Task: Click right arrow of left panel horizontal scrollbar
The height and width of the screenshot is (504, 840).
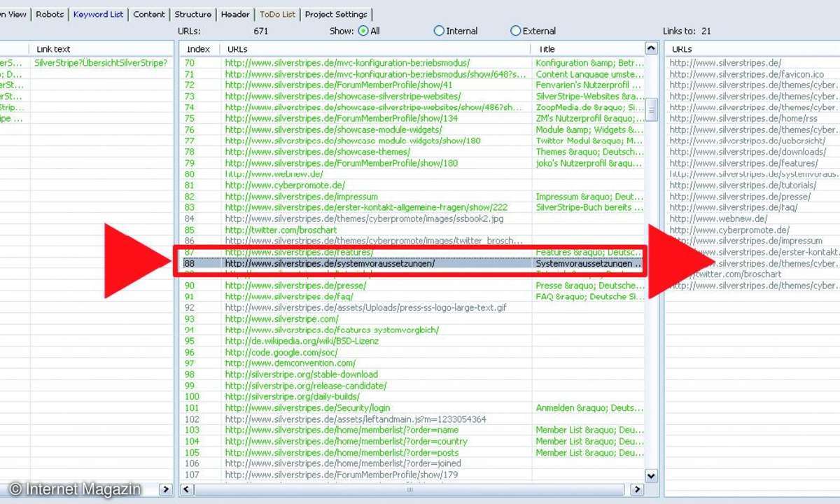Action: pos(165,489)
